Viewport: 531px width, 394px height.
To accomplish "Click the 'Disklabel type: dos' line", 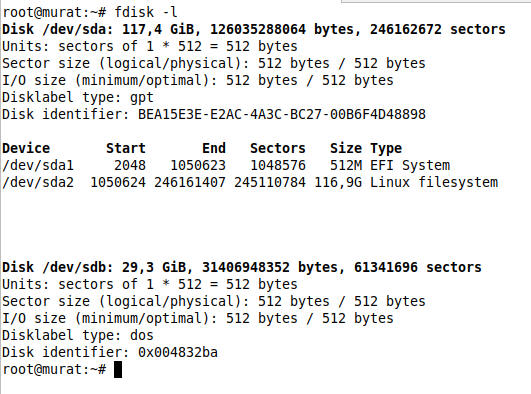I will tap(78, 335).
